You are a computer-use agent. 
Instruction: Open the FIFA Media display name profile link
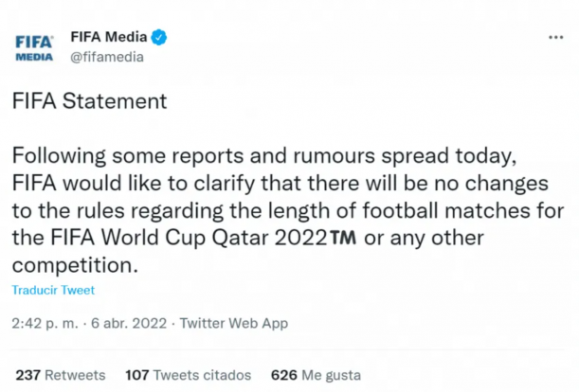[x=109, y=38]
